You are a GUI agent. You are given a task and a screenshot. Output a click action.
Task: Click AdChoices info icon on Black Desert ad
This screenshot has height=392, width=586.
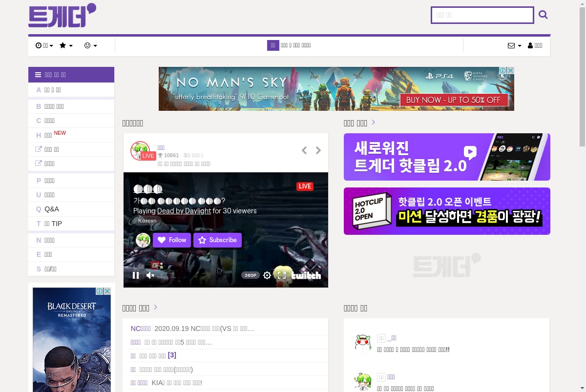(x=99, y=291)
